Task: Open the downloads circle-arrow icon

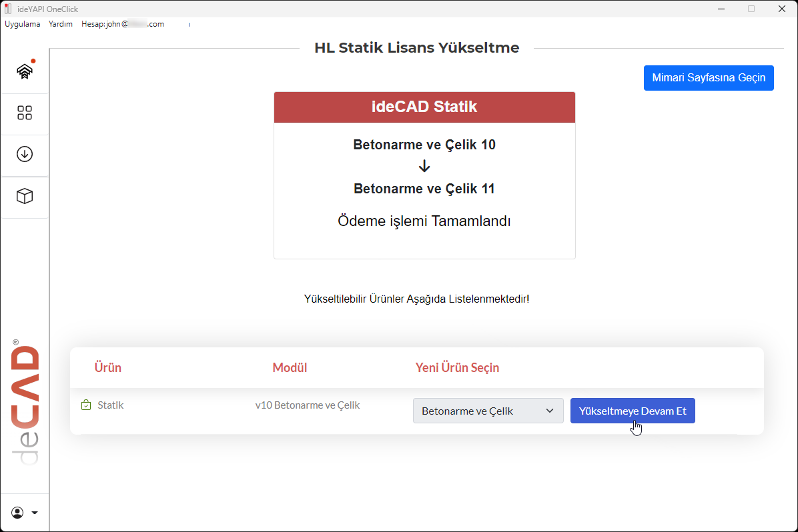Action: coord(25,154)
